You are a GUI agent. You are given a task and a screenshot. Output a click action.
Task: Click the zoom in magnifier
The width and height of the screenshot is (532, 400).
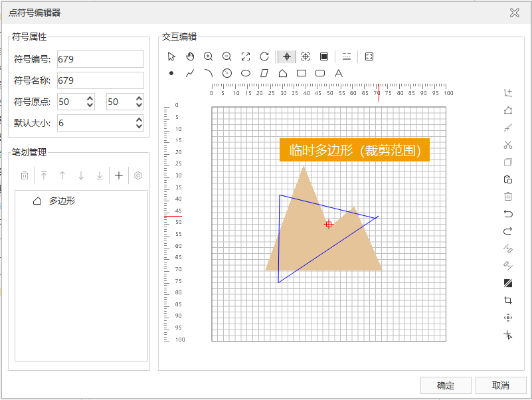(209, 56)
